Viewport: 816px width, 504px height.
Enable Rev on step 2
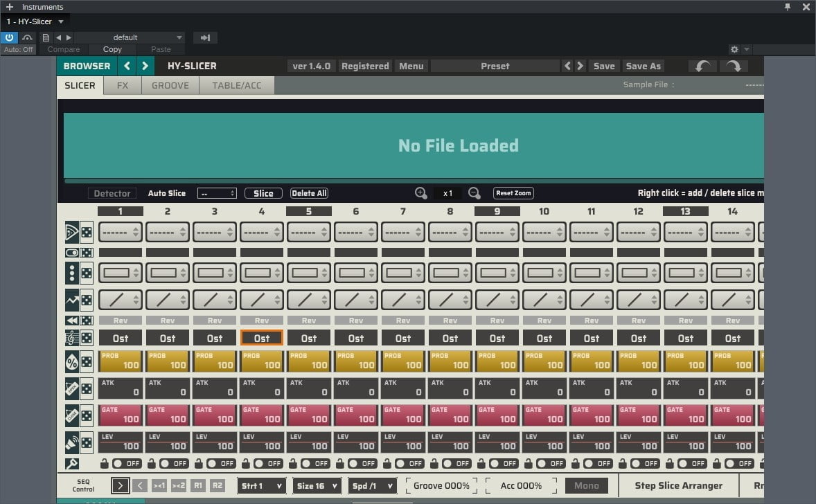(x=168, y=321)
